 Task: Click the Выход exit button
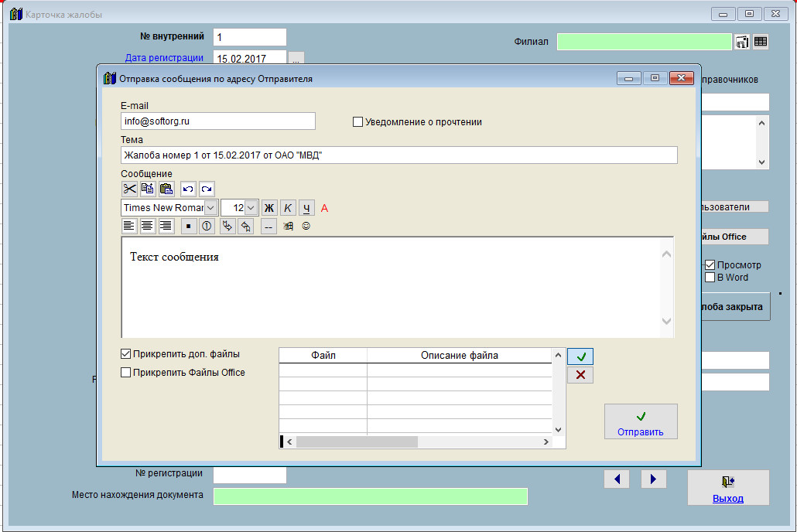coord(728,488)
